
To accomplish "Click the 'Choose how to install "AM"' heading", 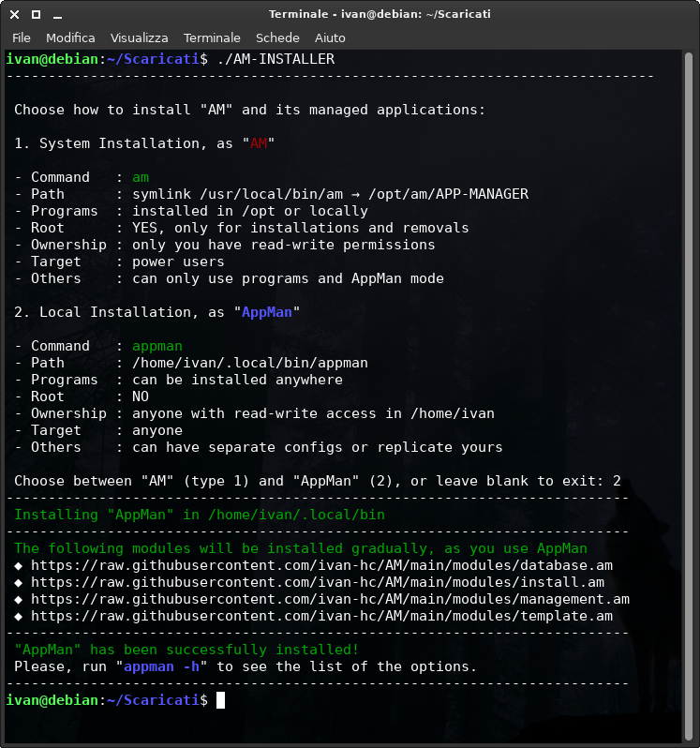I will click(250, 110).
